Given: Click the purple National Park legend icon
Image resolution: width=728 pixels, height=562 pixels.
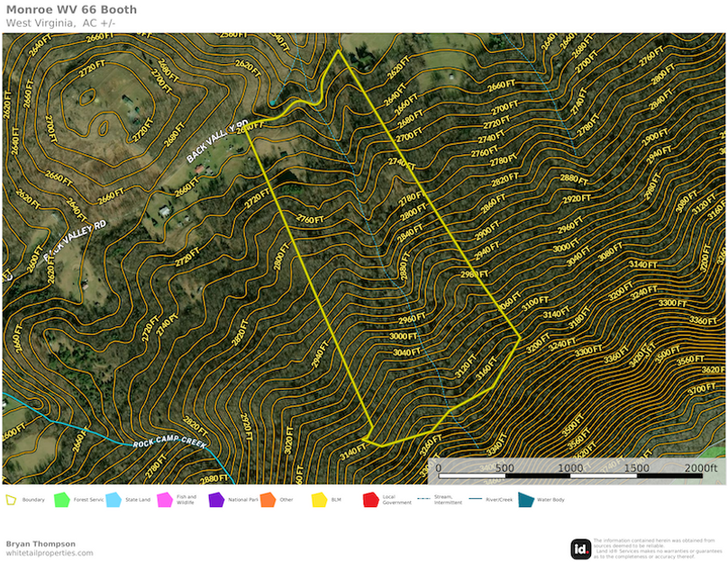Looking at the screenshot, I should pyautogui.click(x=215, y=499).
